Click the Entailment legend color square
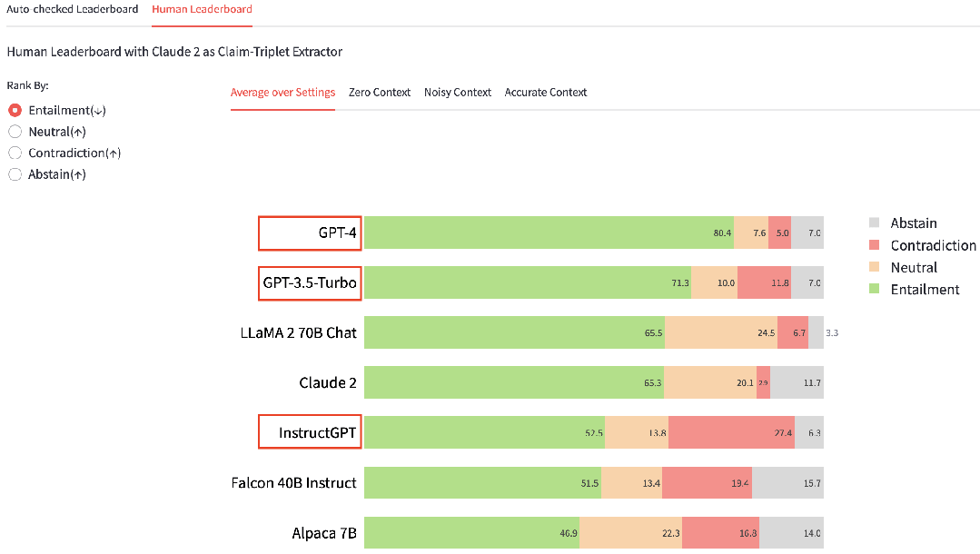The height and width of the screenshot is (554, 980). coord(874,289)
